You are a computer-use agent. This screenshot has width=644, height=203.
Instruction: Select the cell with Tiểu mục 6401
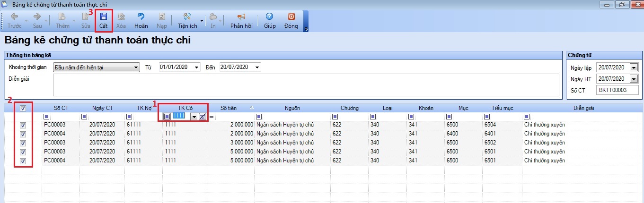point(503,134)
